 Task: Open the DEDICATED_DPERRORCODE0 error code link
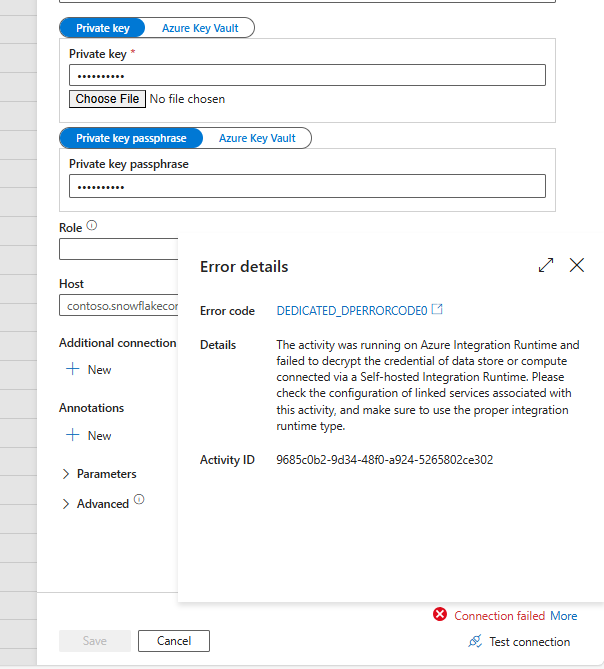(352, 311)
